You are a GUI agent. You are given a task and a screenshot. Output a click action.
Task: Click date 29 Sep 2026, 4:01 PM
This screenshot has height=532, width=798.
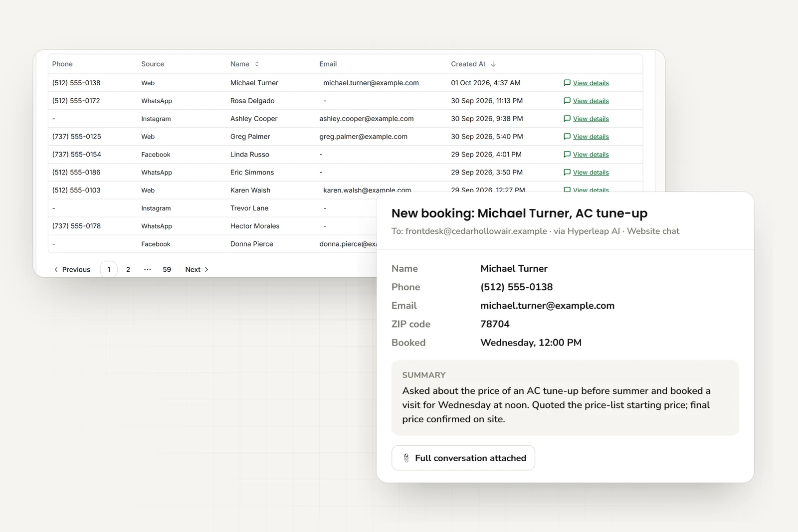(486, 155)
